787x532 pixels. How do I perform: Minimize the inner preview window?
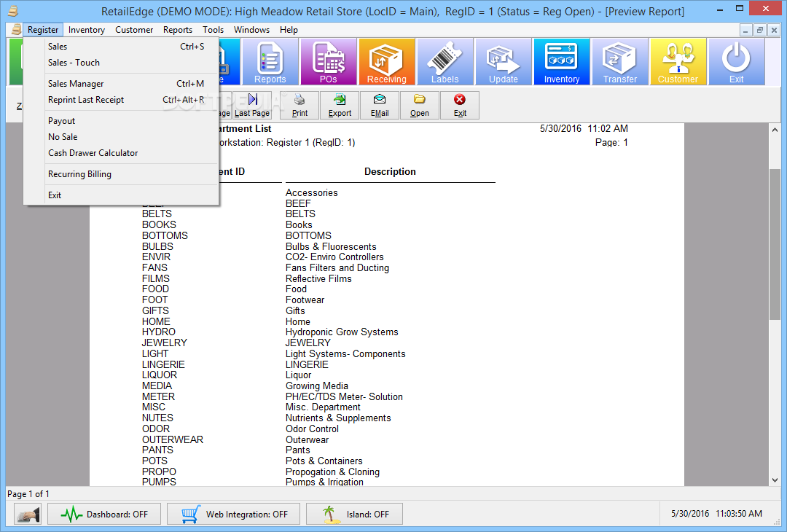click(x=746, y=30)
